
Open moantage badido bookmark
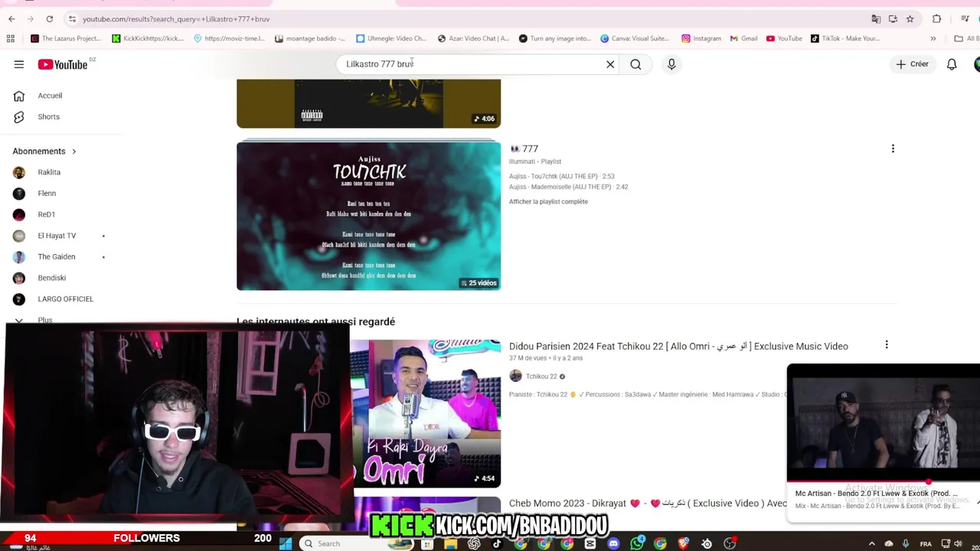coord(310,38)
